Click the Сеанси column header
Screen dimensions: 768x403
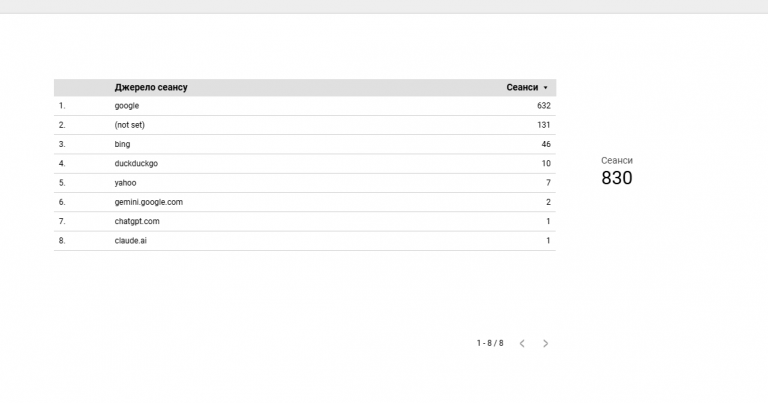tap(522, 87)
